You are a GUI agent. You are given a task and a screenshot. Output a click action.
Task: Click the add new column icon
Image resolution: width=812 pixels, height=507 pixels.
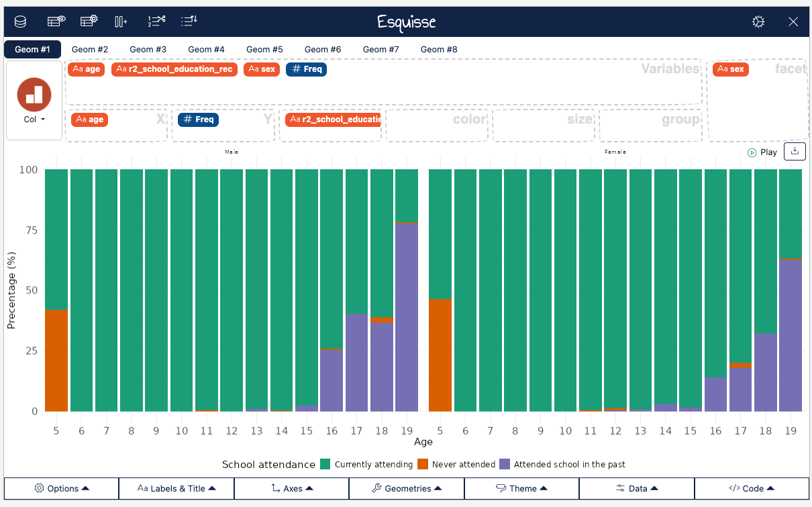121,21
